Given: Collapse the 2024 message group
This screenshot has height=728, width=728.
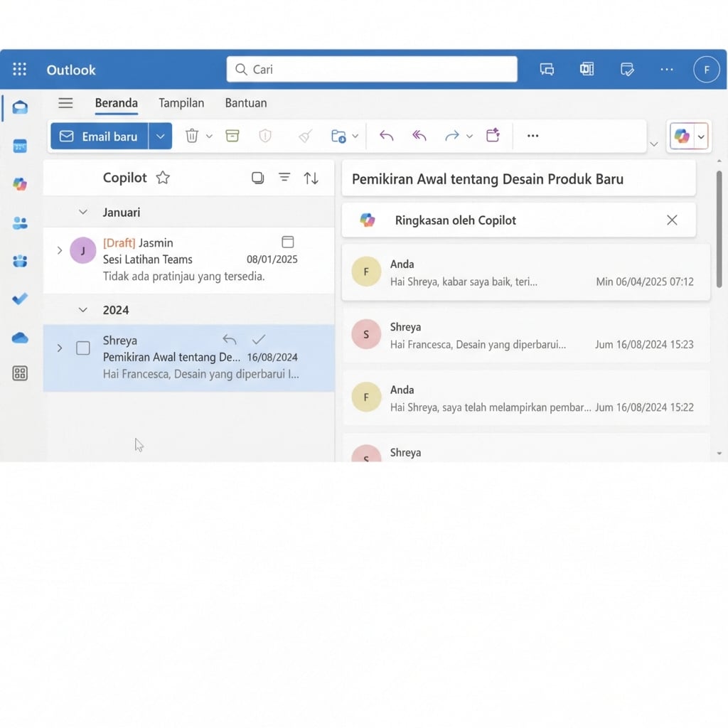Looking at the screenshot, I should click(82, 310).
